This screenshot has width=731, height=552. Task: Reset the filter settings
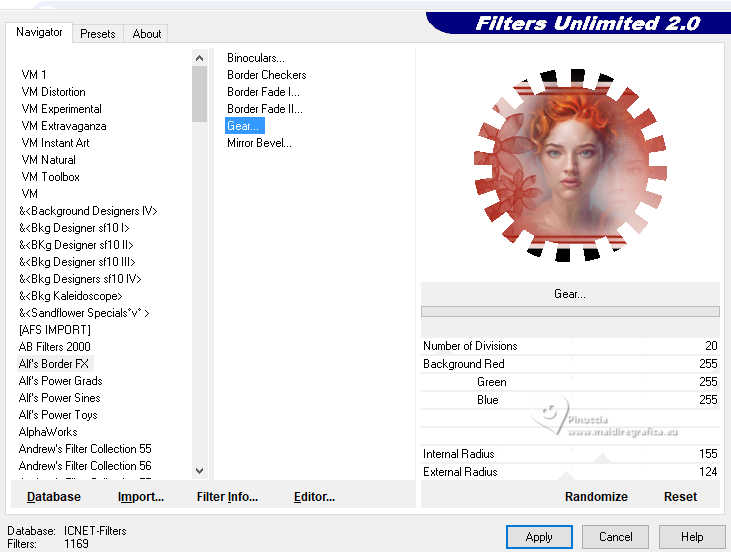coord(680,497)
